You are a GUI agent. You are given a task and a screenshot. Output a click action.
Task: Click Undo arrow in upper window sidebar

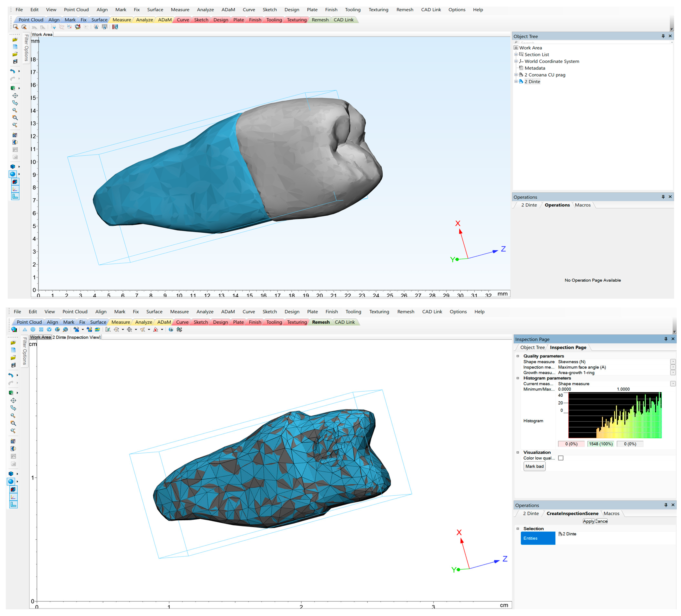[12, 71]
